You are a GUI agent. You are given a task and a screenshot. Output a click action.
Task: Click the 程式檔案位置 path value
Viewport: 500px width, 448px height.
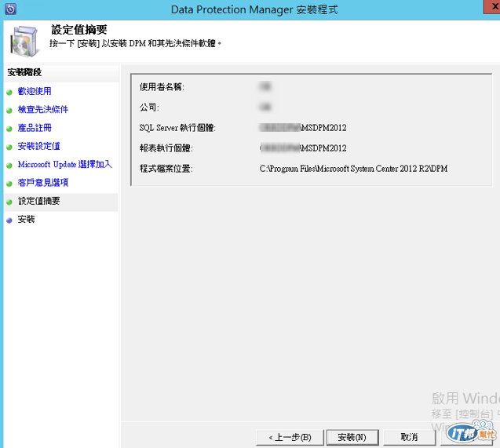(353, 169)
